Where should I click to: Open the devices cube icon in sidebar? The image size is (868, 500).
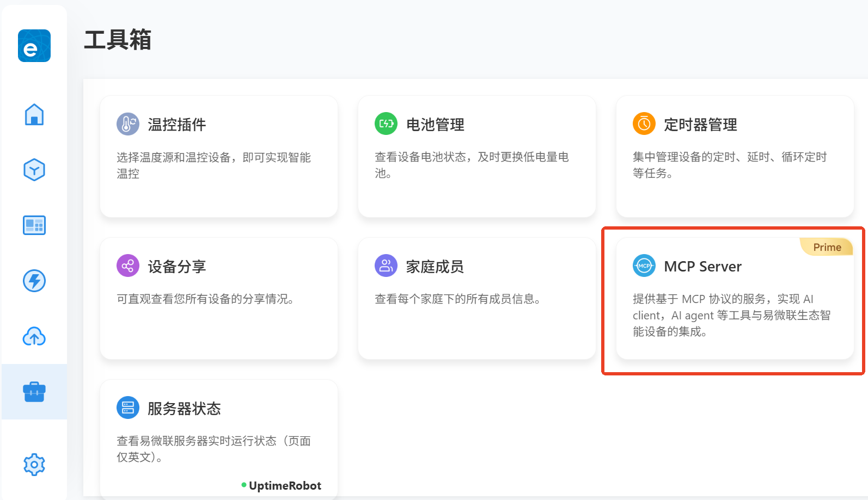click(34, 170)
